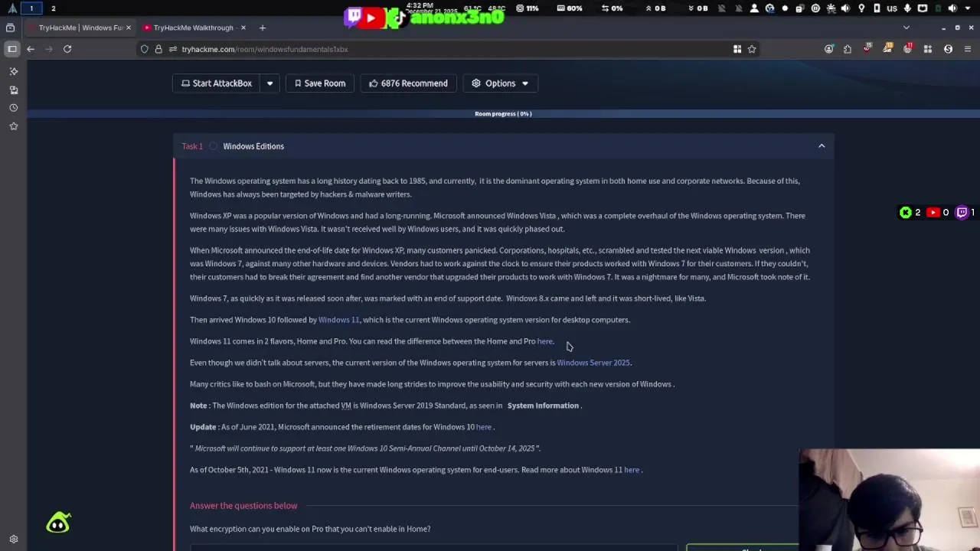
Task: Open history clock icon in sidebar
Action: tap(13, 108)
